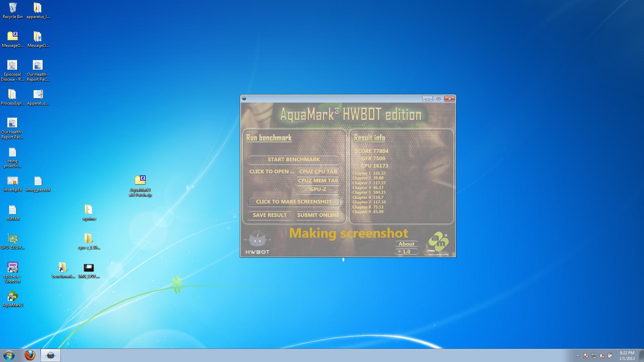
Task: Select the irtcert.p7b certificate file
Action: (13, 184)
